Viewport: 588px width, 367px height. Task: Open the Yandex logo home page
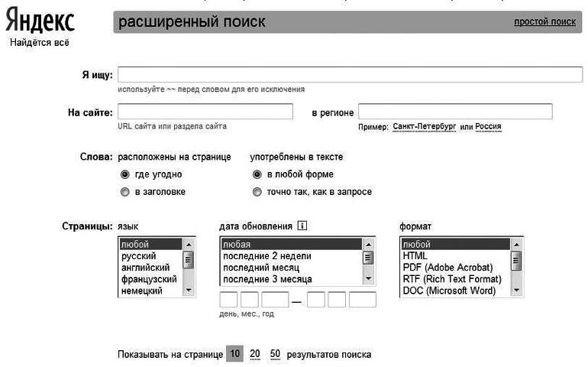click(40, 20)
